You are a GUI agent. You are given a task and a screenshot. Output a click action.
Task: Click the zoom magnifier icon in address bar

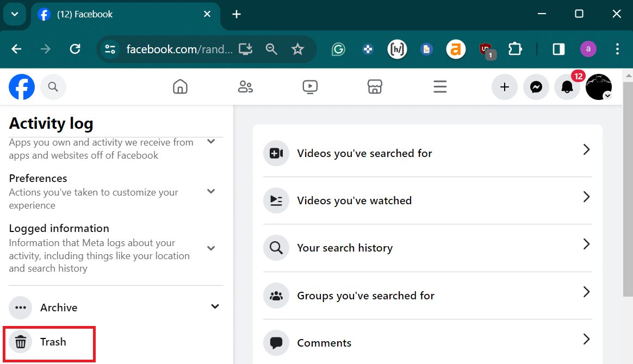click(x=271, y=49)
